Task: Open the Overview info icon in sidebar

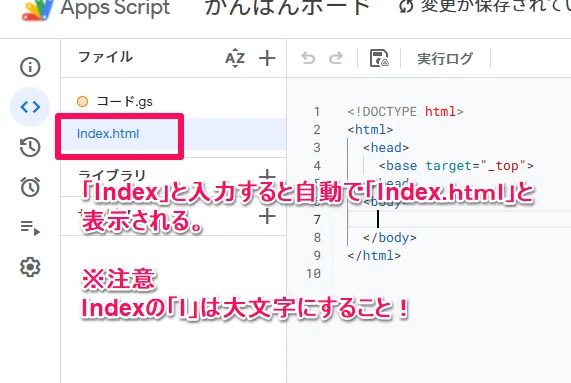Action: click(x=30, y=67)
